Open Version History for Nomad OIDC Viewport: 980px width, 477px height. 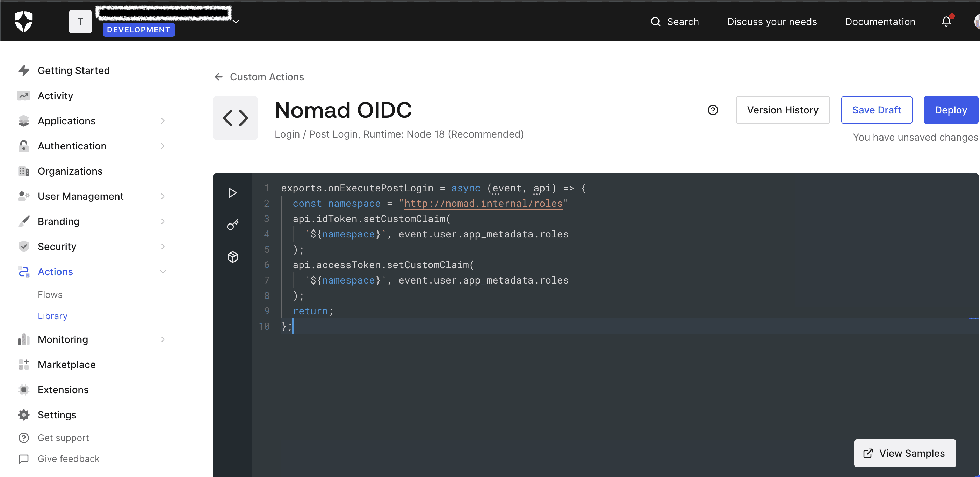[x=783, y=110]
